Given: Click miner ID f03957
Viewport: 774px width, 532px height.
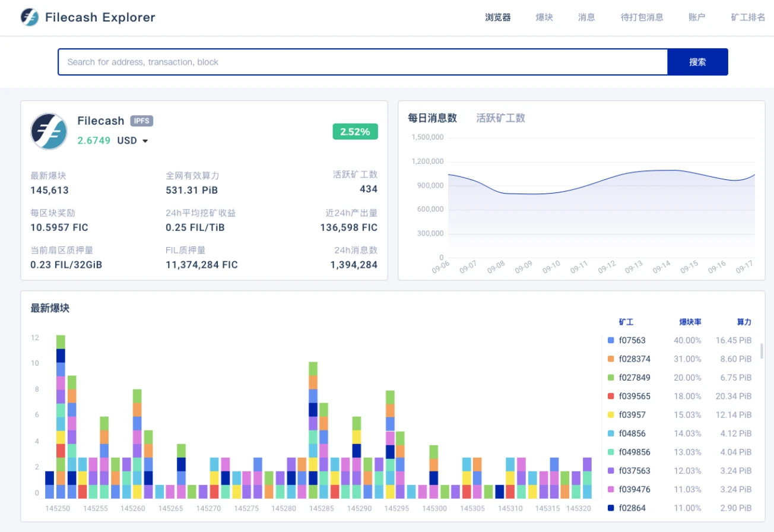Looking at the screenshot, I should (632, 415).
